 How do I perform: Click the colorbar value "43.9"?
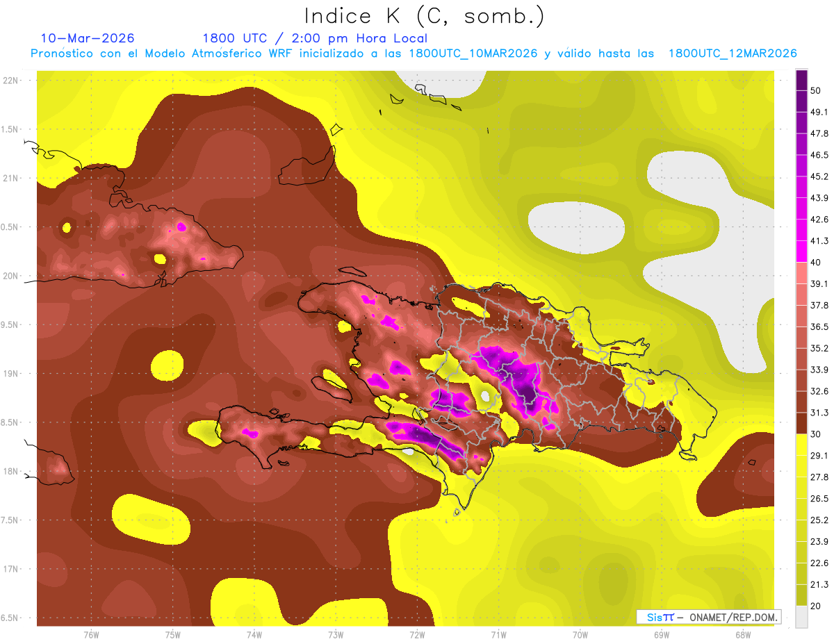(819, 198)
